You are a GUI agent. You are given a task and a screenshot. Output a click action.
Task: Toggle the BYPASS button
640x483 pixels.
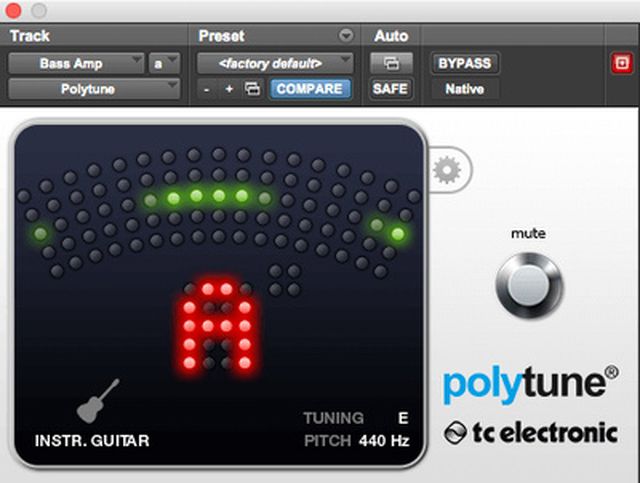(x=464, y=63)
